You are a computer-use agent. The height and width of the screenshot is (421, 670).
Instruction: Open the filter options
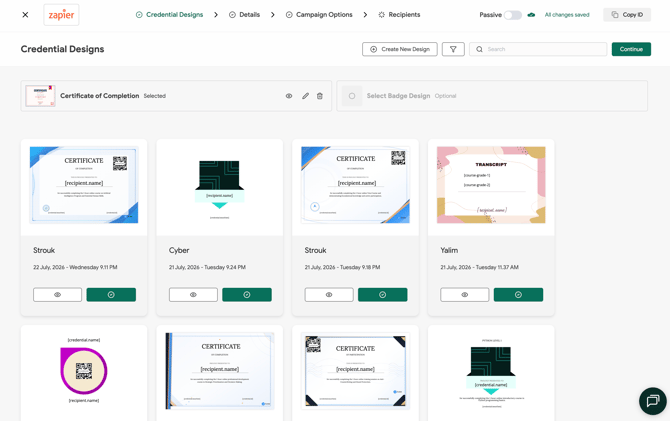pos(453,49)
